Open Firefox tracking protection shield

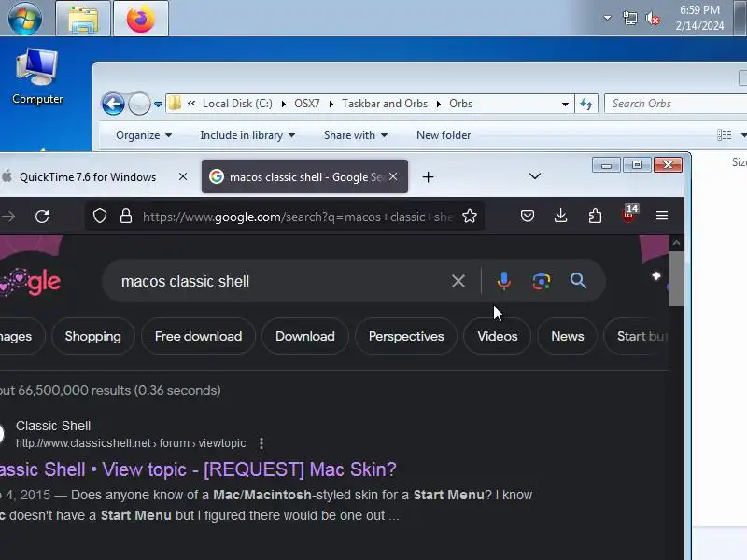(x=100, y=217)
